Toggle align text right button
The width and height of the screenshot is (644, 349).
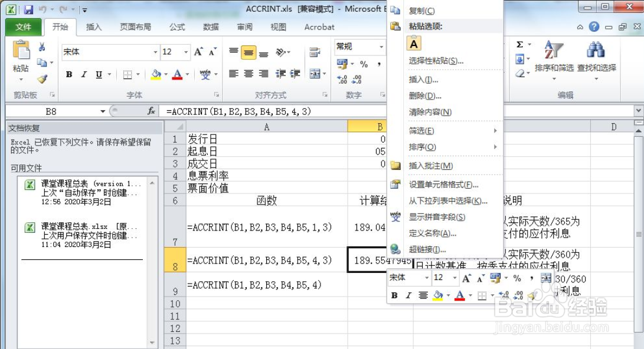[x=264, y=74]
